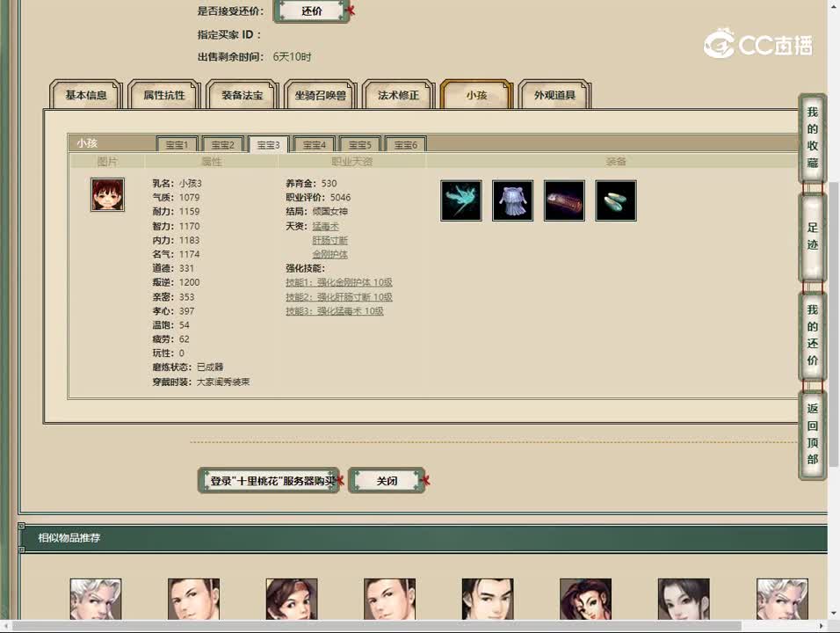Click the third portrait, woman with headband

pos(292,600)
